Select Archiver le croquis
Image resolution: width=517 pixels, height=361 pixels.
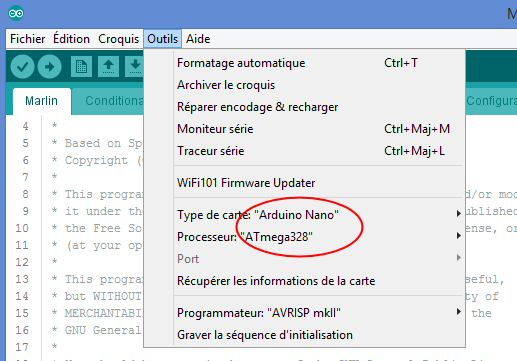(319, 85)
